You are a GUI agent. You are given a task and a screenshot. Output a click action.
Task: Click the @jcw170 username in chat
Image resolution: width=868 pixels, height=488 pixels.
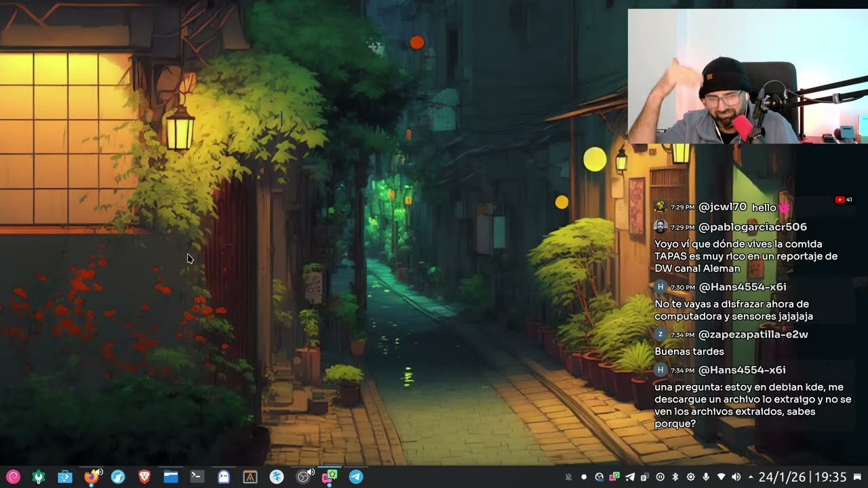722,207
